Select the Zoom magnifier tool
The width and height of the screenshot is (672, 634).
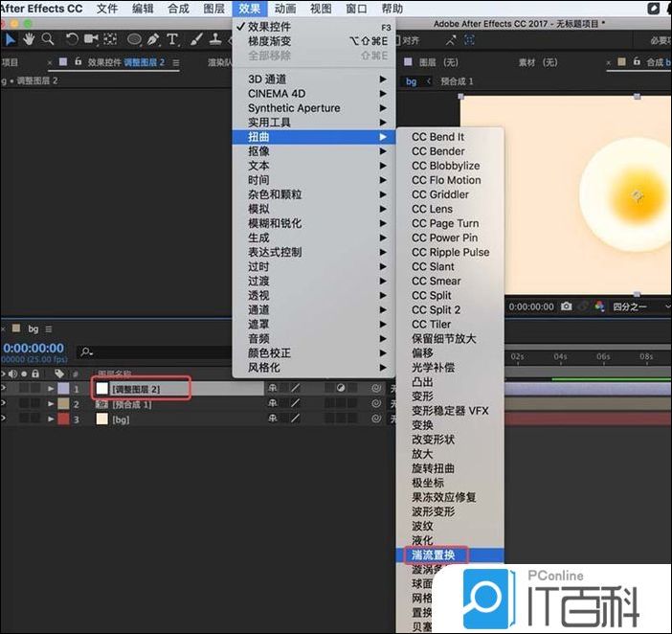tap(47, 39)
